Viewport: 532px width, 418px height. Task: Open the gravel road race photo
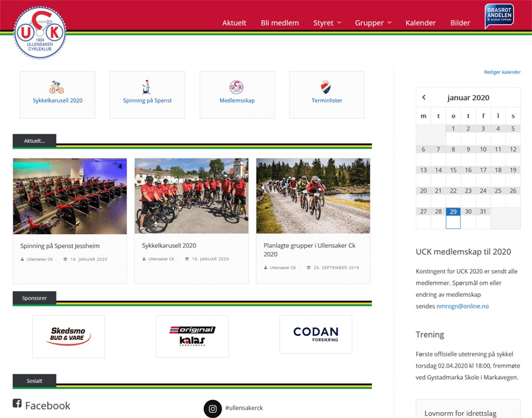click(313, 196)
